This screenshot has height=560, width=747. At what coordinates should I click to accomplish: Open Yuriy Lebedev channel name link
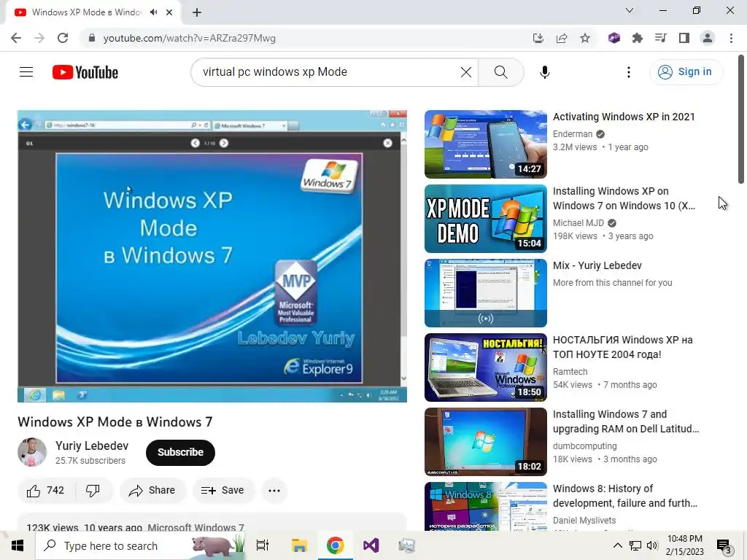click(x=92, y=446)
